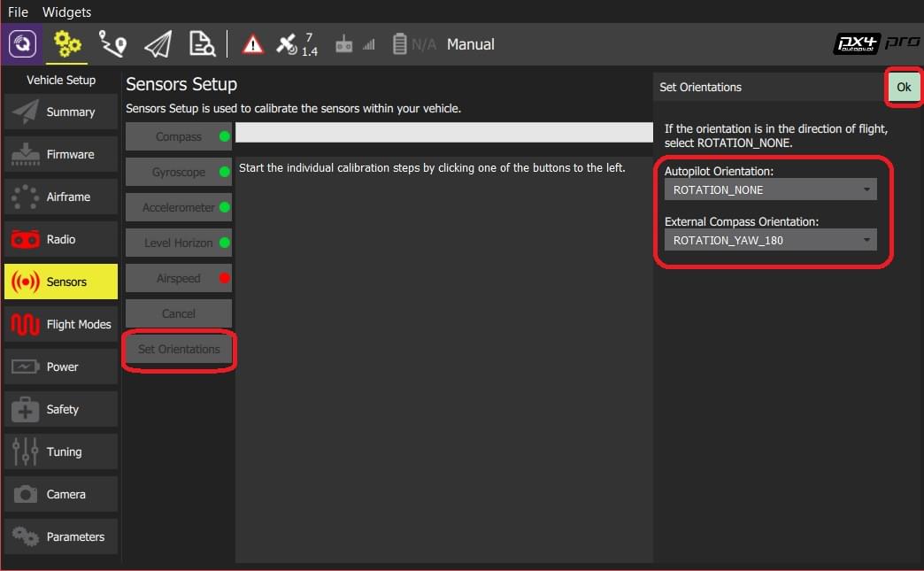Open the Safety setup page
The width and height of the screenshot is (924, 571).
pos(61,409)
